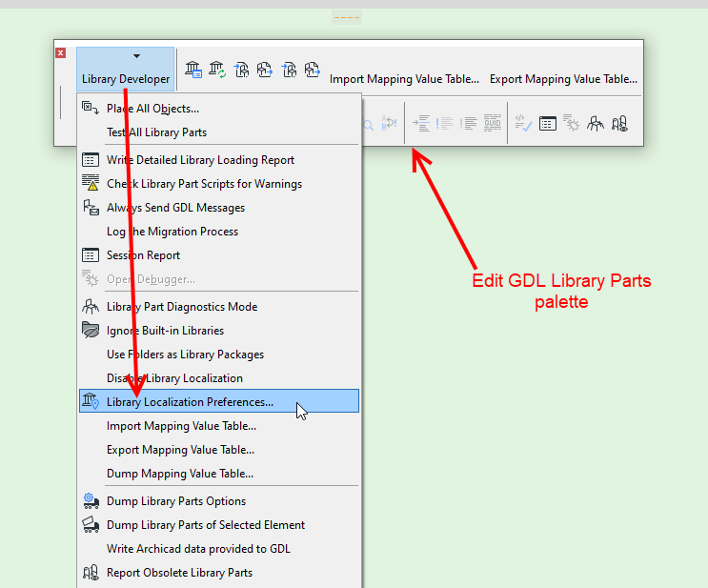Click the greyed Open Debugger... menu entry
The width and height of the screenshot is (708, 588).
(219, 279)
